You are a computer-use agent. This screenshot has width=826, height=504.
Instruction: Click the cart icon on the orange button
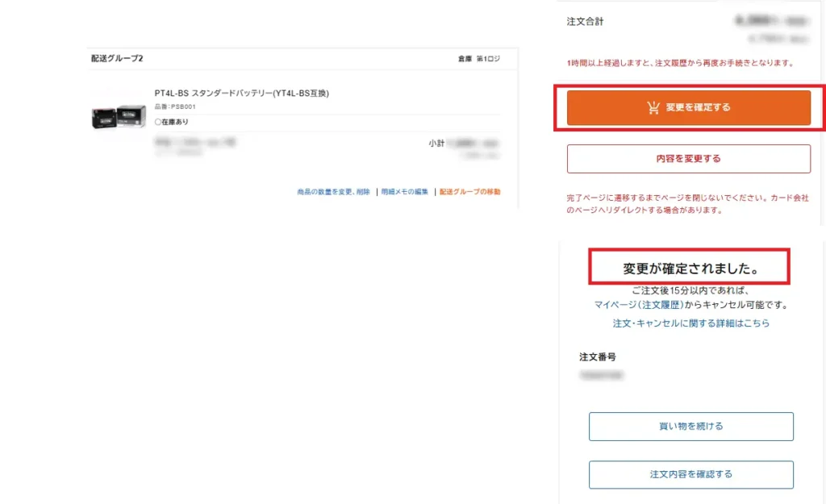(x=653, y=108)
